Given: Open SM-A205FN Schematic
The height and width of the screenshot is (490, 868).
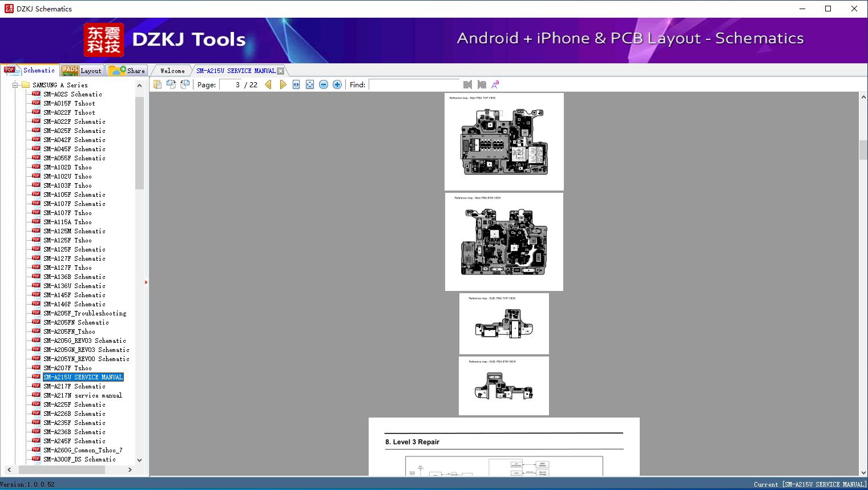Looking at the screenshot, I should click(x=76, y=322).
